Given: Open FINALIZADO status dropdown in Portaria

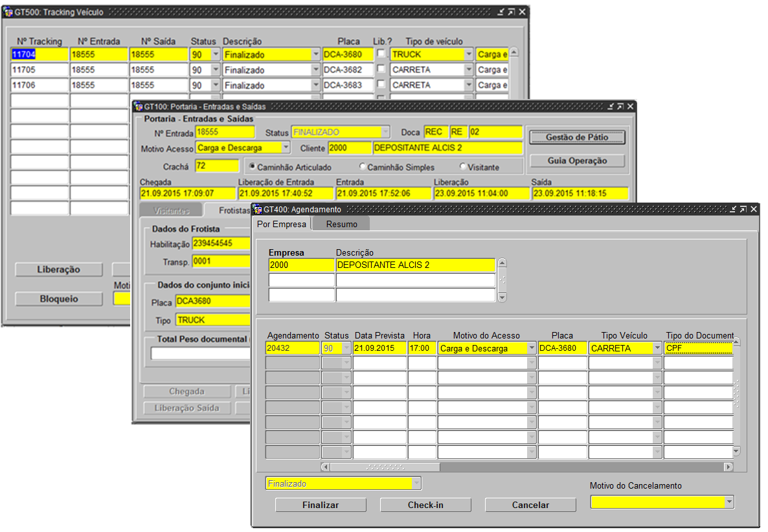Looking at the screenshot, I should point(385,132).
